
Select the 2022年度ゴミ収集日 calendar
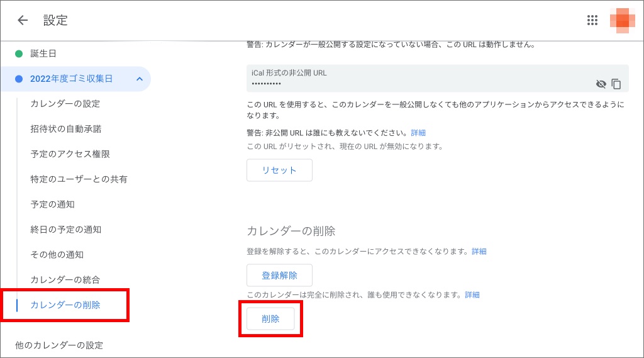tap(71, 79)
